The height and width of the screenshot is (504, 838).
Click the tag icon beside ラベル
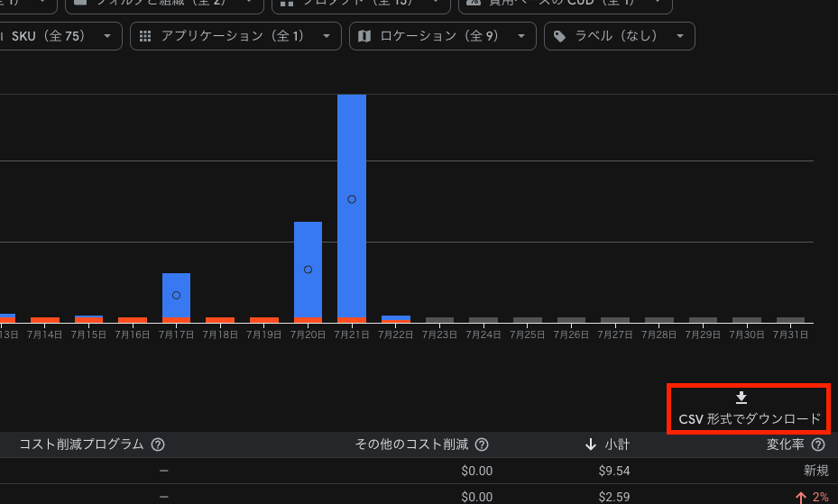tap(559, 36)
